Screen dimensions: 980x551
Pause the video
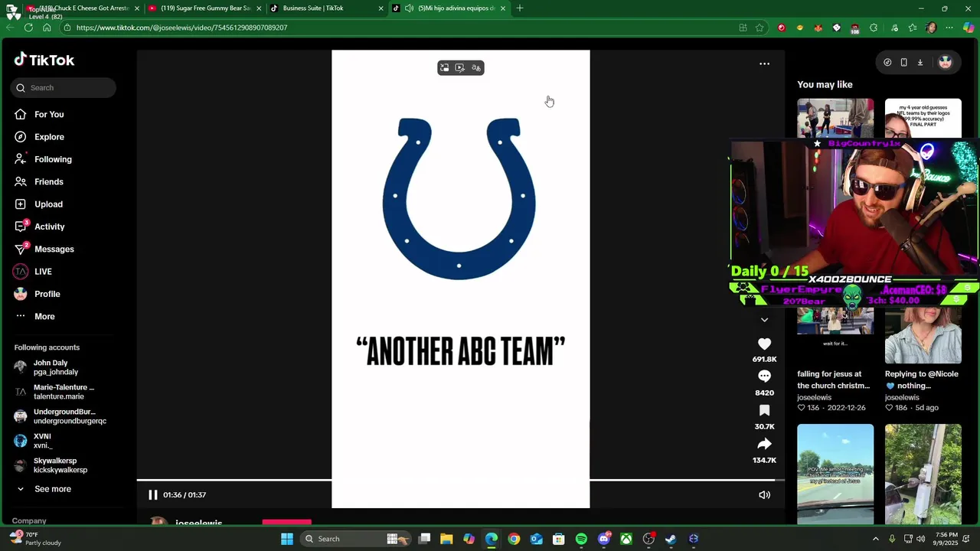[x=152, y=495]
